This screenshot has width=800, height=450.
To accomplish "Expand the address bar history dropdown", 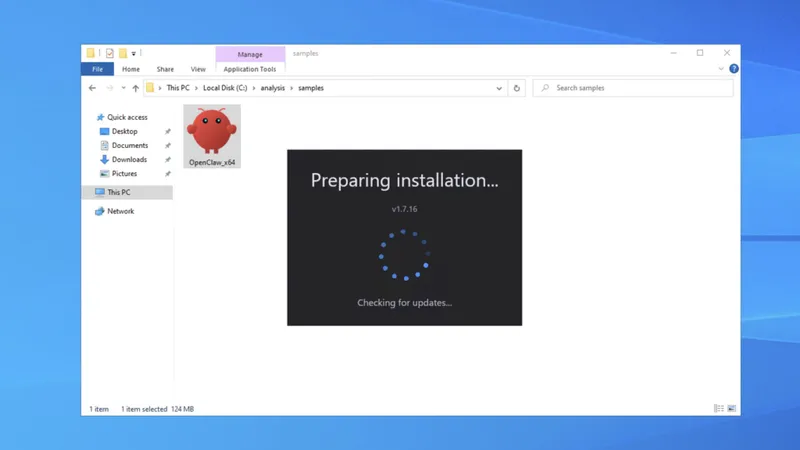I will 499,88.
